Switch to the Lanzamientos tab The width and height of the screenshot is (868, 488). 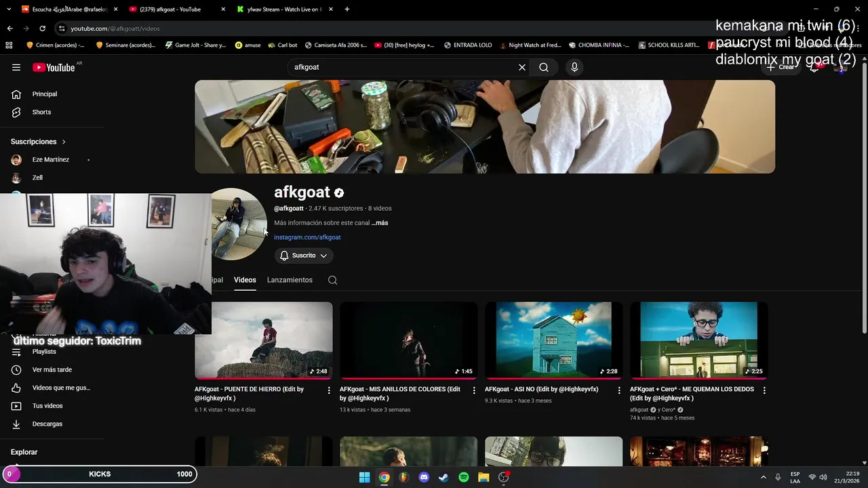290,280
